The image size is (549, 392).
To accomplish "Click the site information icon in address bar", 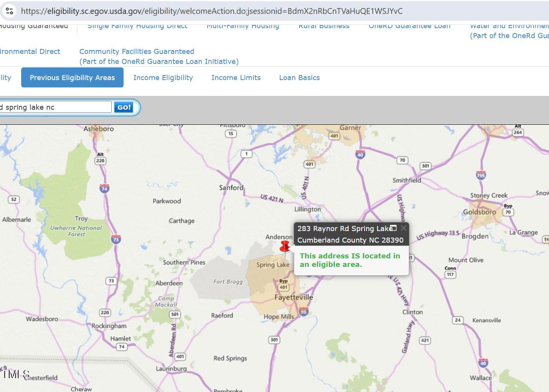I will [10, 11].
